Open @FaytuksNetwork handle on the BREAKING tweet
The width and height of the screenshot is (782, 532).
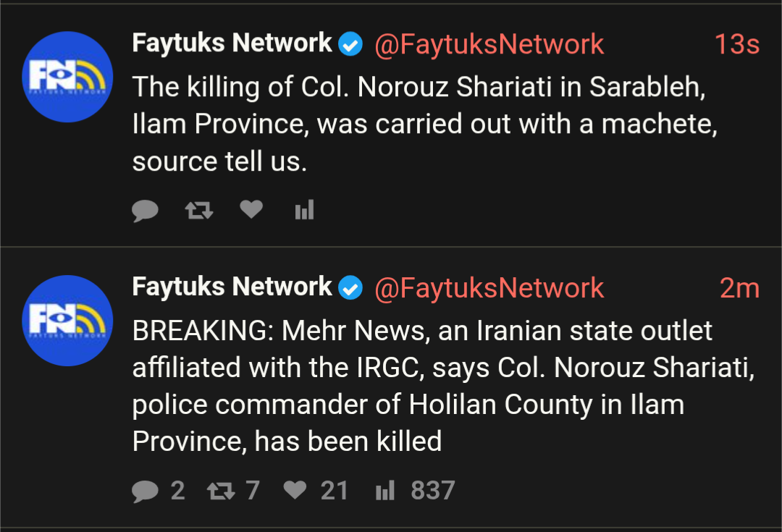(489, 288)
